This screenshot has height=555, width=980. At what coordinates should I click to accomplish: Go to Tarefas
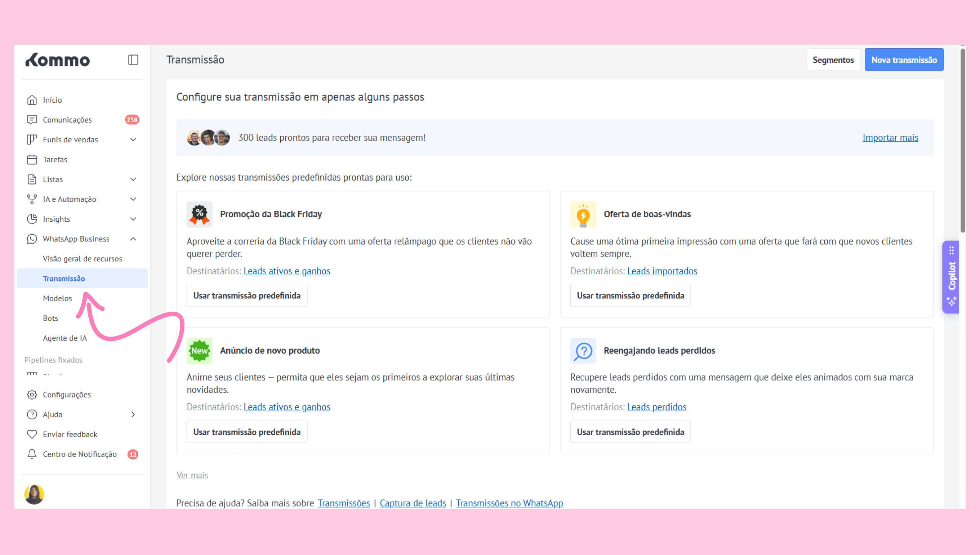point(55,159)
